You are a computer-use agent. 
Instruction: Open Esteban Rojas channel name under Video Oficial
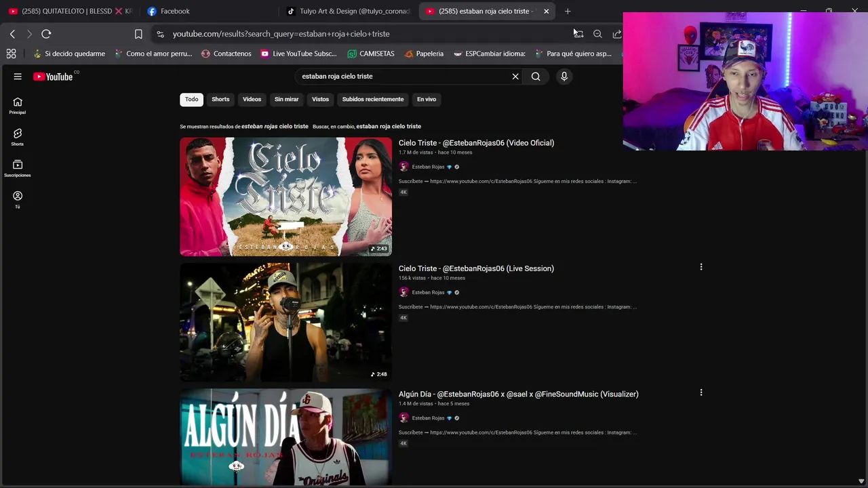tap(428, 167)
